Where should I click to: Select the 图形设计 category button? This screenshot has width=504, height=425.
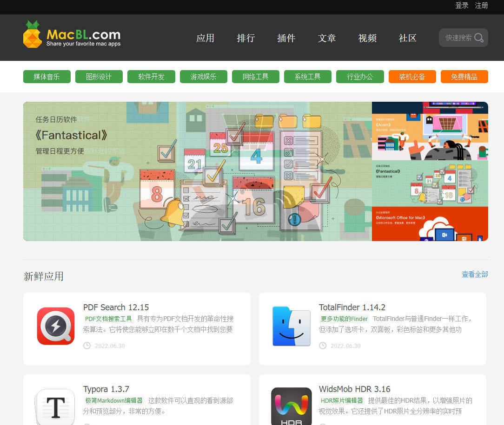[x=99, y=77]
